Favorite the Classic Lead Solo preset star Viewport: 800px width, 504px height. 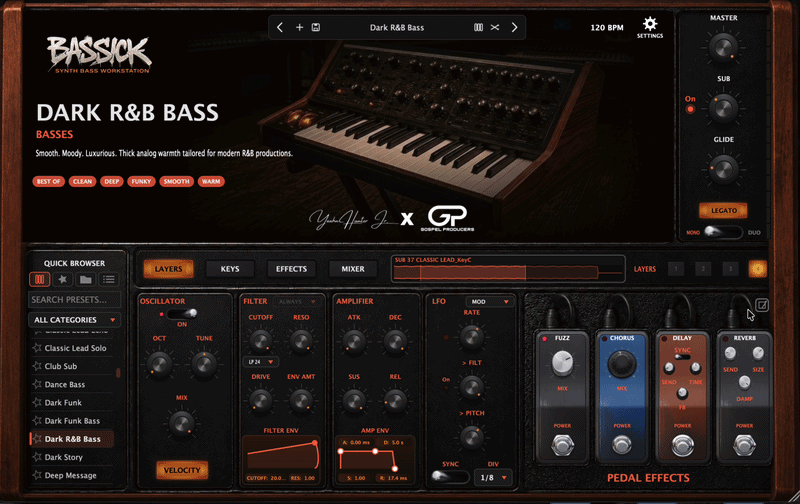click(37, 348)
